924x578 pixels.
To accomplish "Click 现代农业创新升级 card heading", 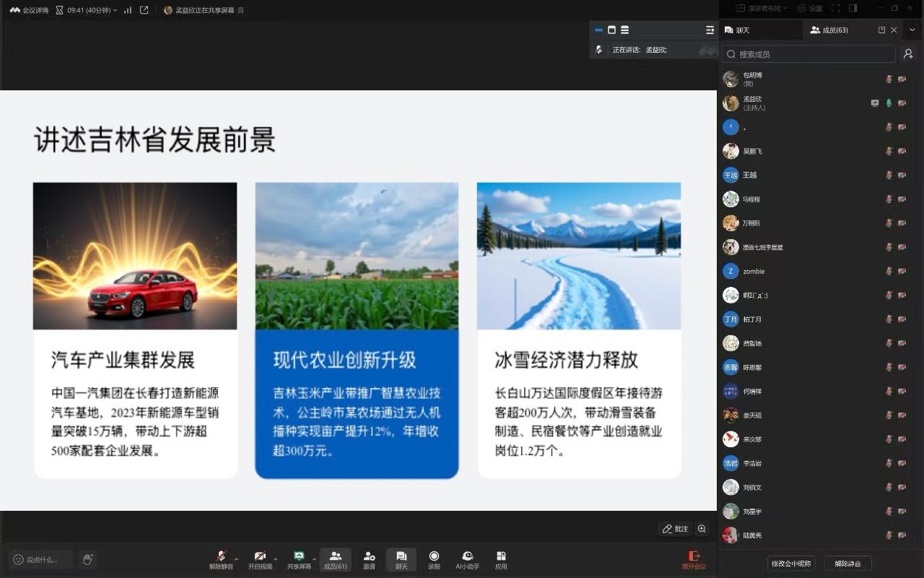I will 345,360.
